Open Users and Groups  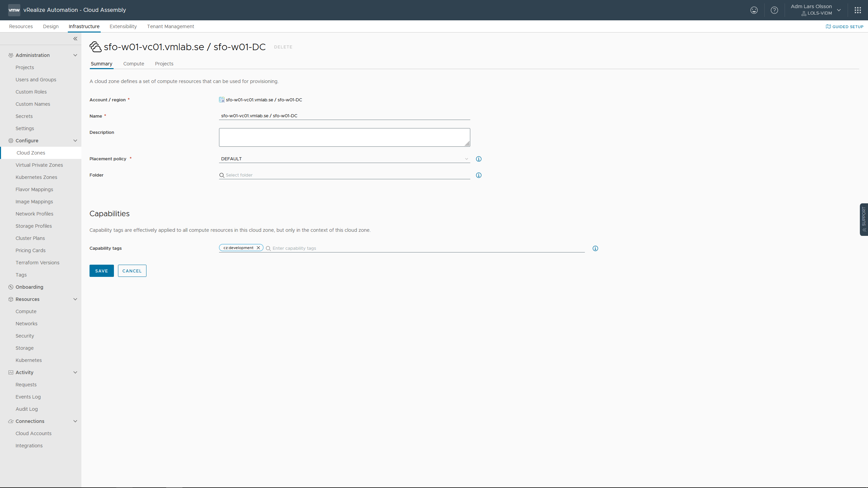pos(36,80)
